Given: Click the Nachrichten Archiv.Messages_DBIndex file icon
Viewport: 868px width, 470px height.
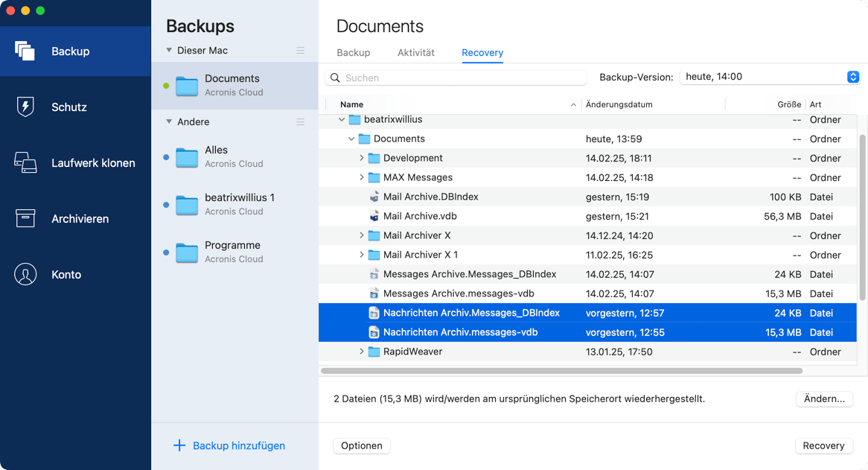Looking at the screenshot, I should [374, 314].
